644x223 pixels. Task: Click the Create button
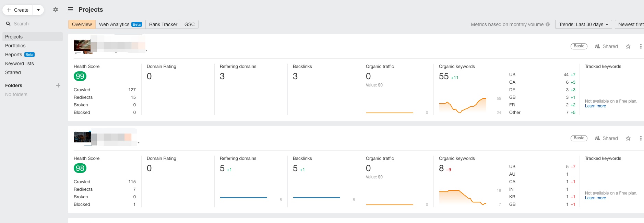coord(18,10)
